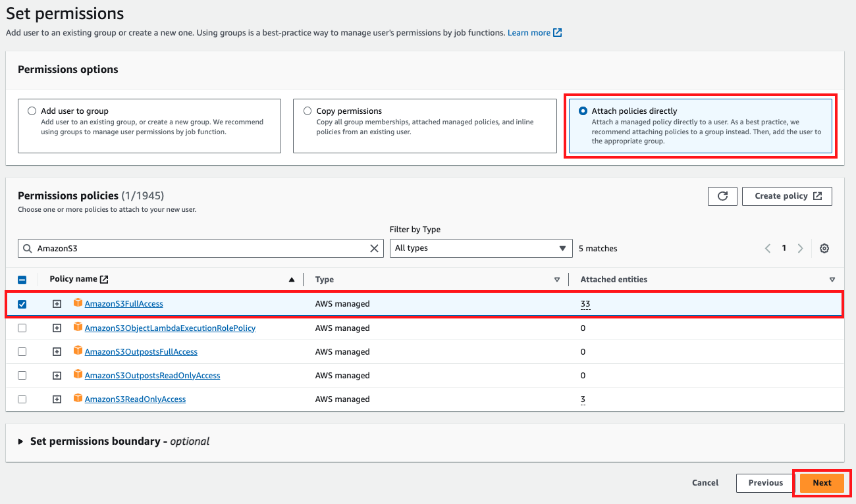The image size is (856, 504).
Task: Expand AmazonS3OutpostsFullAccess plus icon
Action: [57, 352]
